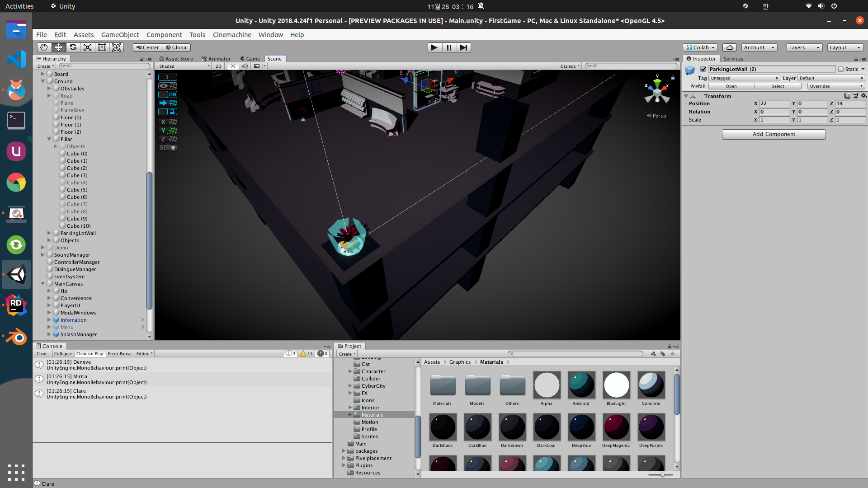Click the 3D grid button in scene
The height and width of the screenshot is (488, 868).
tap(168, 148)
